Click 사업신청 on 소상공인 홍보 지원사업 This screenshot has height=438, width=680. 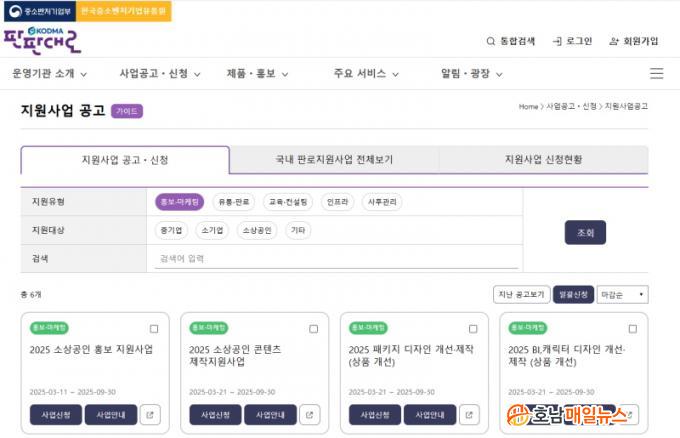(55, 415)
